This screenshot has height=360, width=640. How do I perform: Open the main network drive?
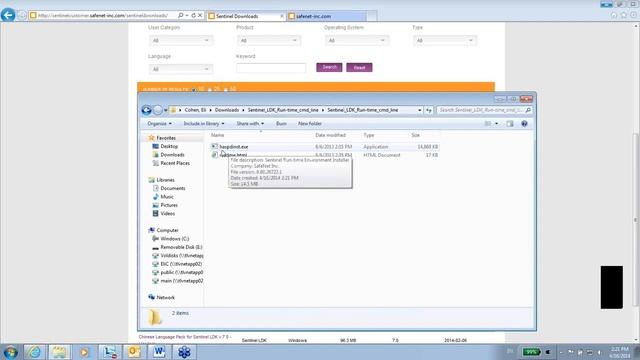tap(182, 281)
